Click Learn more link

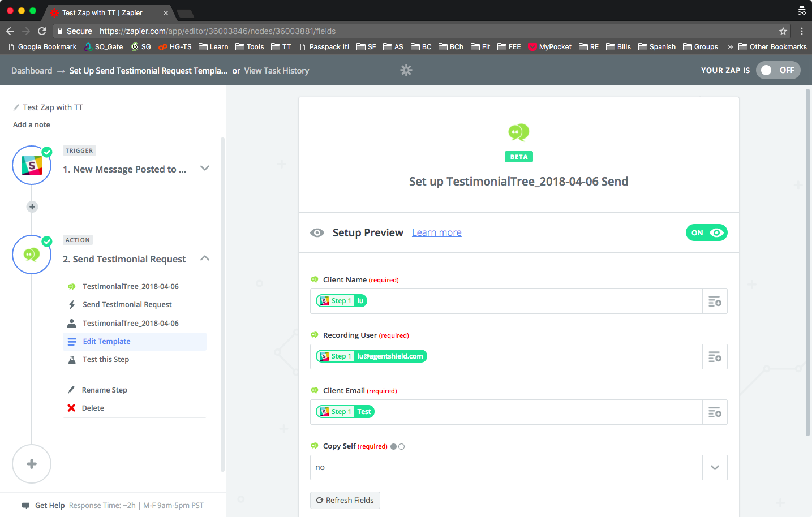437,232
